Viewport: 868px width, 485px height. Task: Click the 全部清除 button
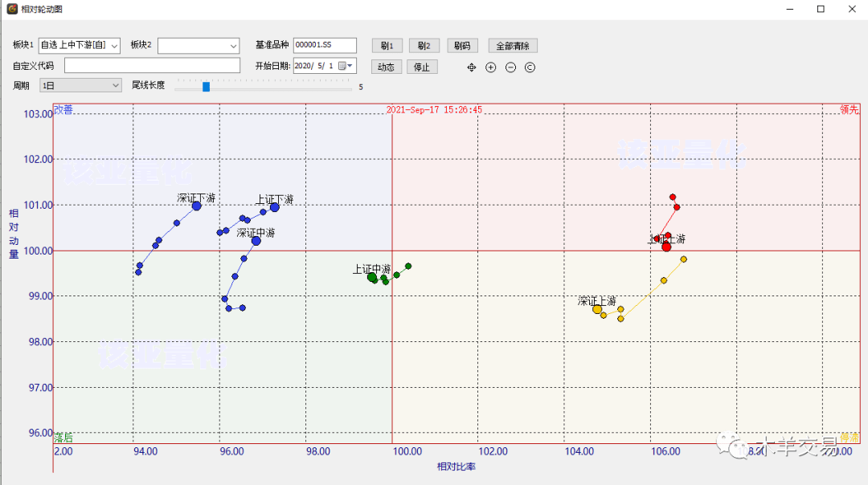pos(513,46)
